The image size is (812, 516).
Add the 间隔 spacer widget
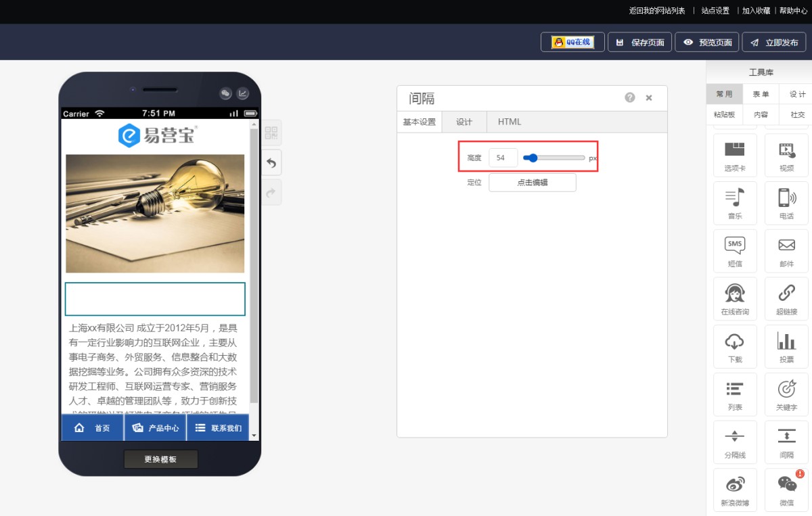786,443
